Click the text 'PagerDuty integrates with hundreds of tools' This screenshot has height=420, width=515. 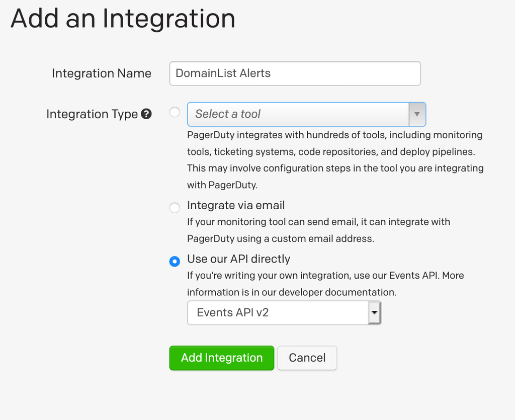[287, 135]
